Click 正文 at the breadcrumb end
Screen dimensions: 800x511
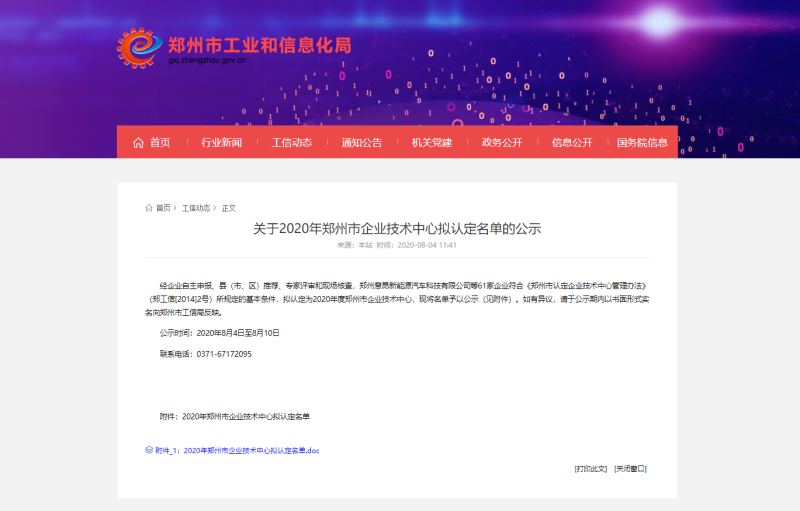229,208
